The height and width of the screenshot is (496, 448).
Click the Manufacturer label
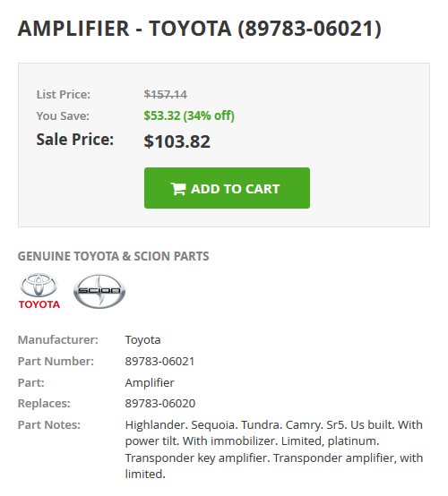58,339
